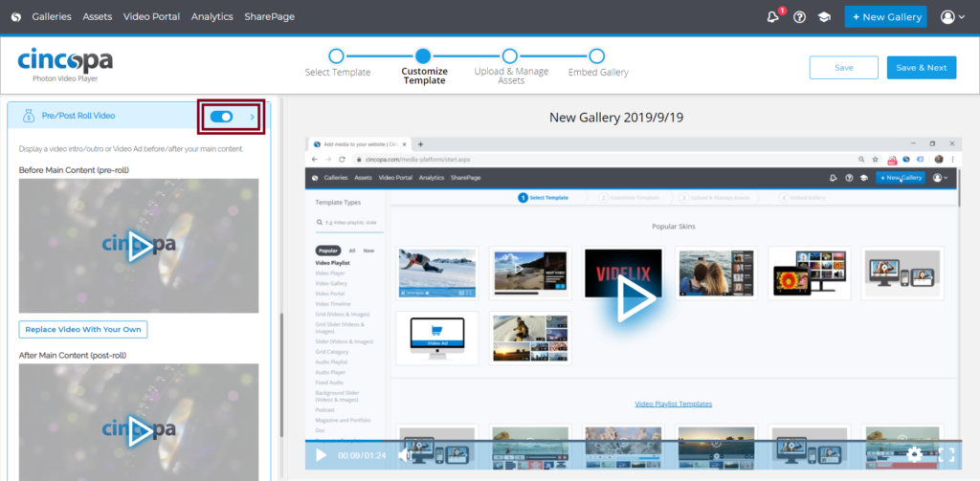Viewport: 980px width, 481px height.
Task: Open the Video Portal menu
Action: (x=151, y=17)
